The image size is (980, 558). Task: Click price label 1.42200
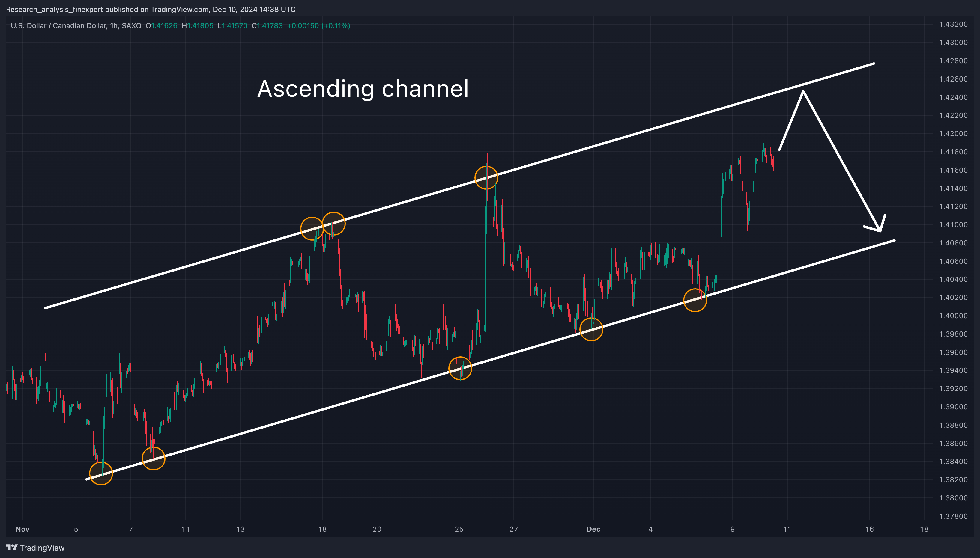[x=953, y=115]
